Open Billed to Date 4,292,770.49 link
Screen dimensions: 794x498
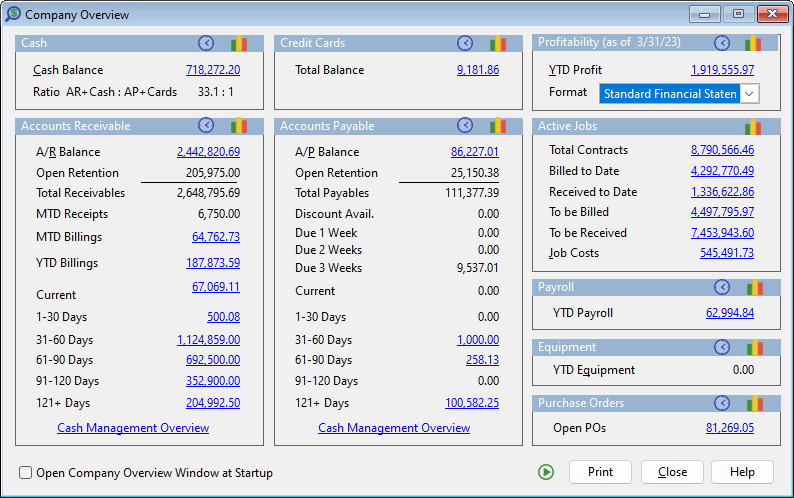[x=723, y=171]
